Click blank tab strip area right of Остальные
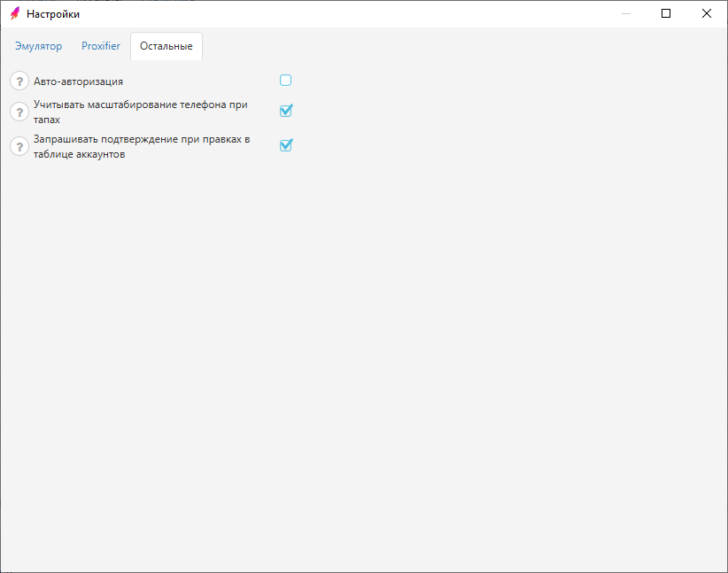 click(443, 46)
